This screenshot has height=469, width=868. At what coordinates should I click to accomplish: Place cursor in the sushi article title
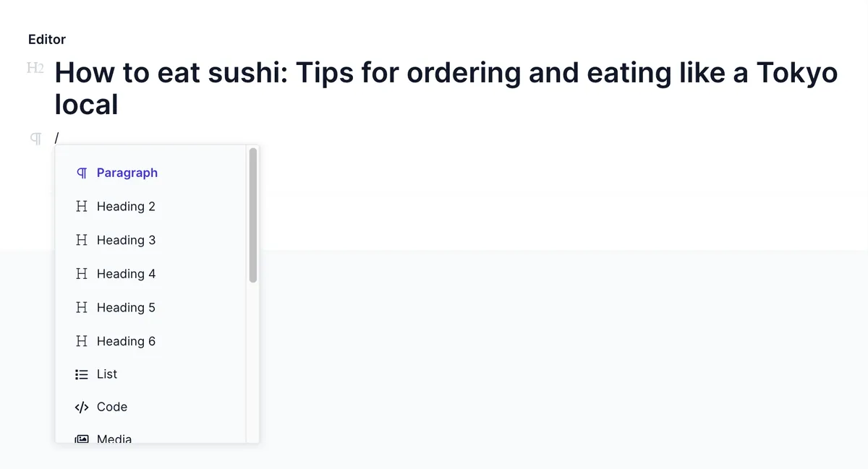[446, 88]
